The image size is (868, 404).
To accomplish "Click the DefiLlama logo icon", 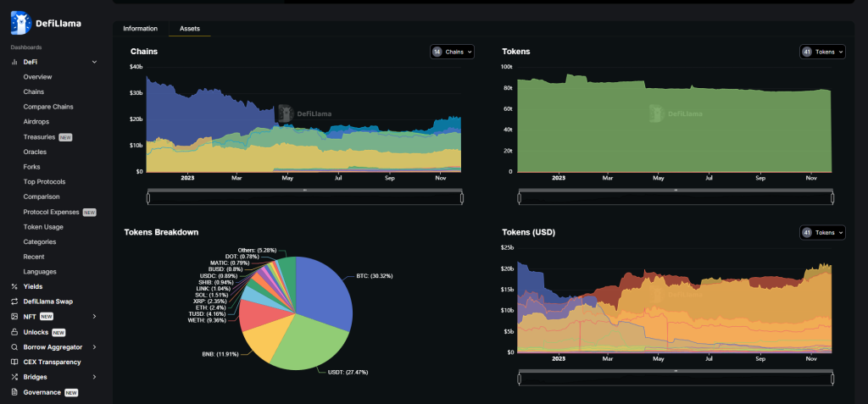I will [20, 23].
